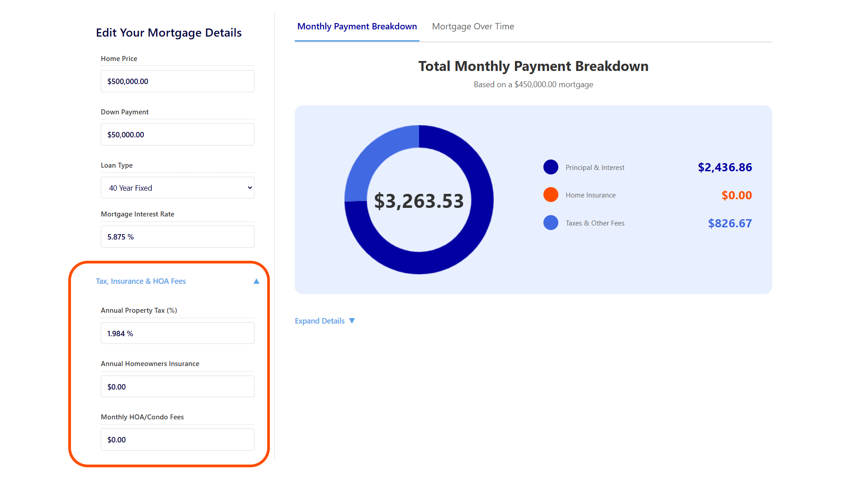Click the Home Price input field
868x484 pixels.
[177, 81]
